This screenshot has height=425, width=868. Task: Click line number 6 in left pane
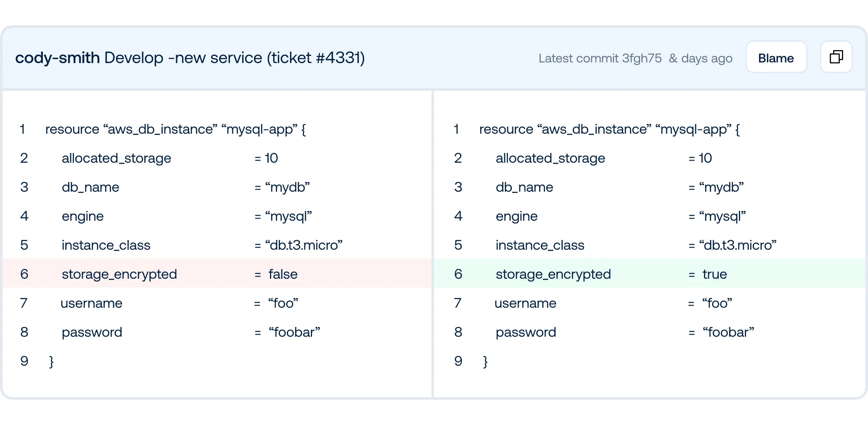[24, 274]
